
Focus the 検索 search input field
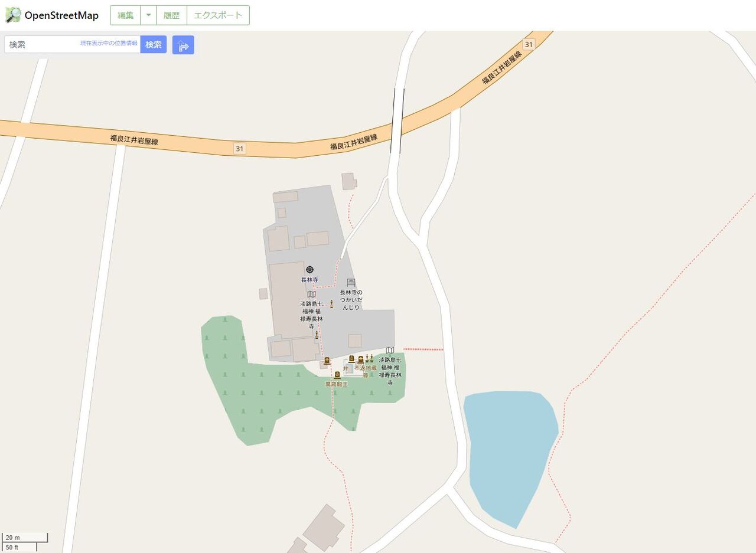(72, 44)
